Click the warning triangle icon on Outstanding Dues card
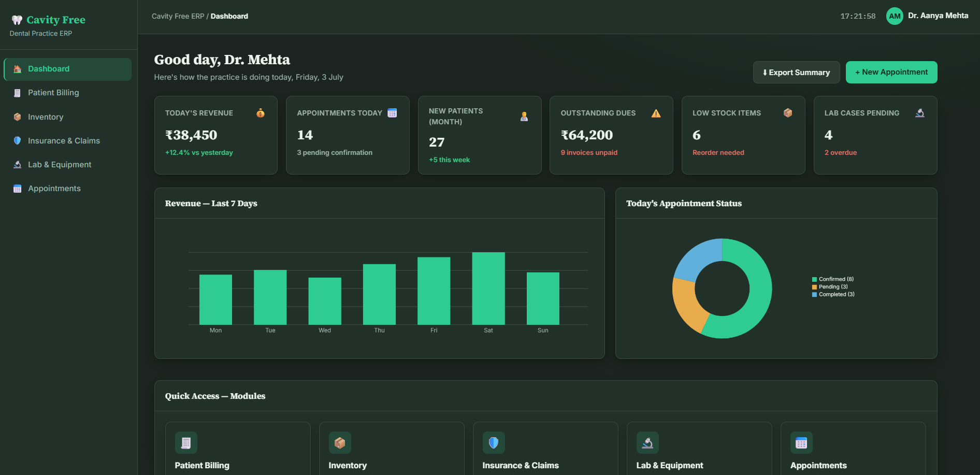 tap(656, 113)
